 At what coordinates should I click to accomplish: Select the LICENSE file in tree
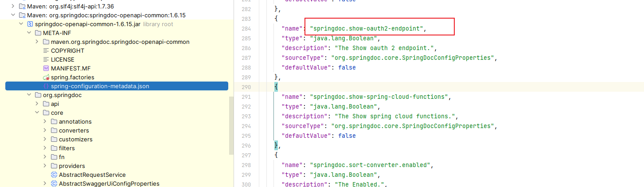[x=62, y=59]
